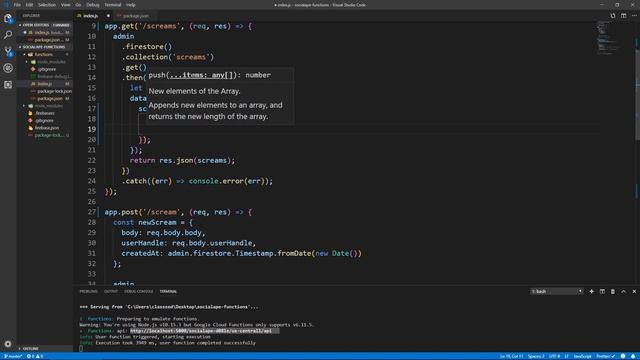Open the File menu
The image size is (640, 360).
[x=17, y=5]
